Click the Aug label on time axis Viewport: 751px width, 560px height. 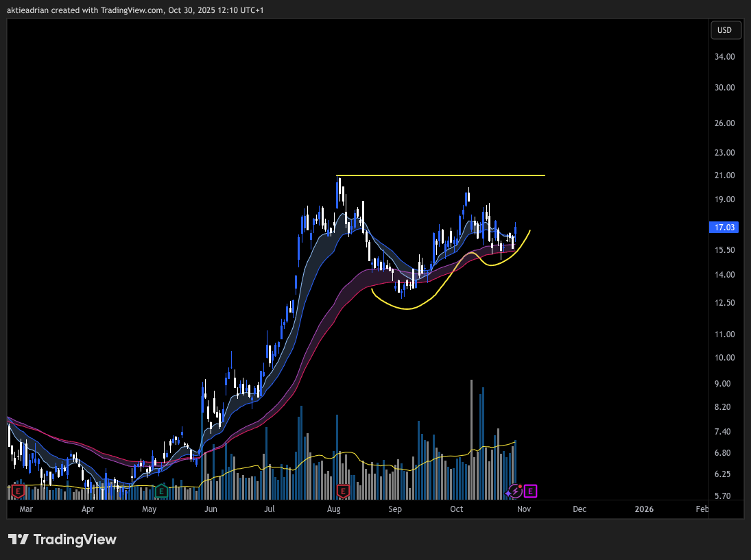coord(334,509)
